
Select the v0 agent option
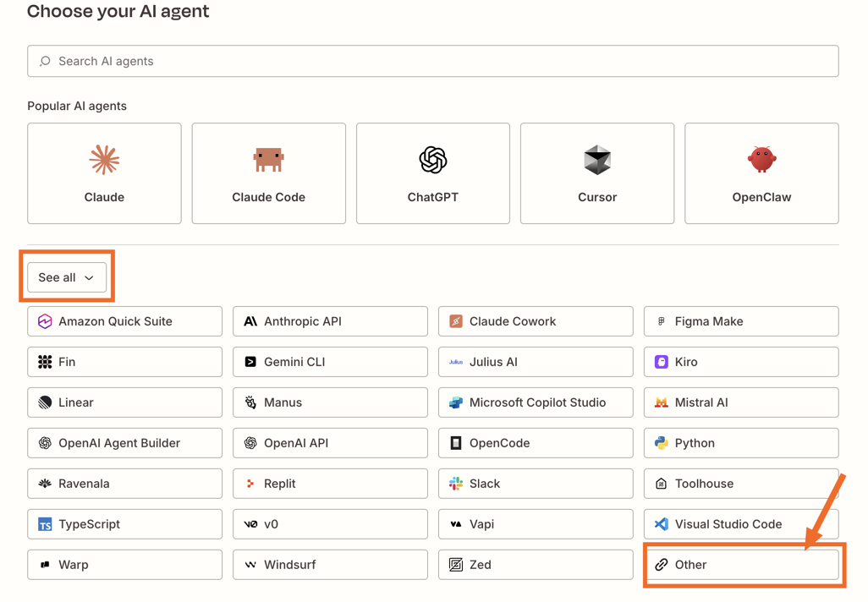pyautogui.click(x=330, y=524)
